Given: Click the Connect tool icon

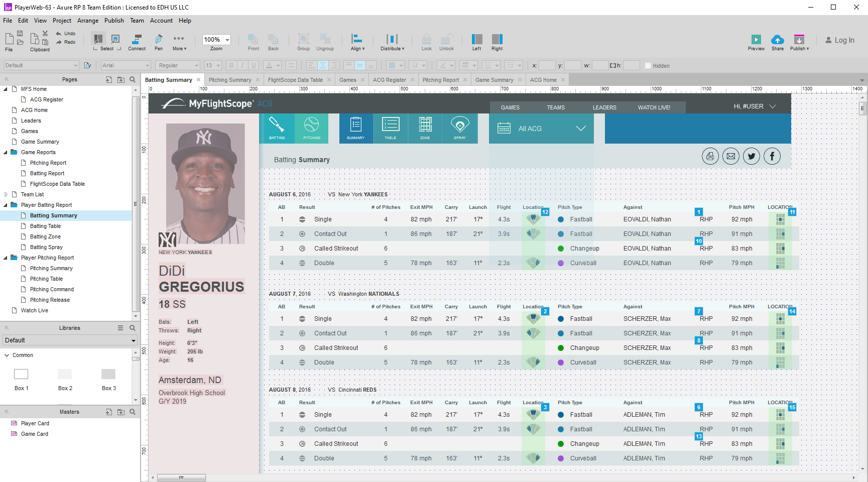Looking at the screenshot, I should (x=136, y=40).
